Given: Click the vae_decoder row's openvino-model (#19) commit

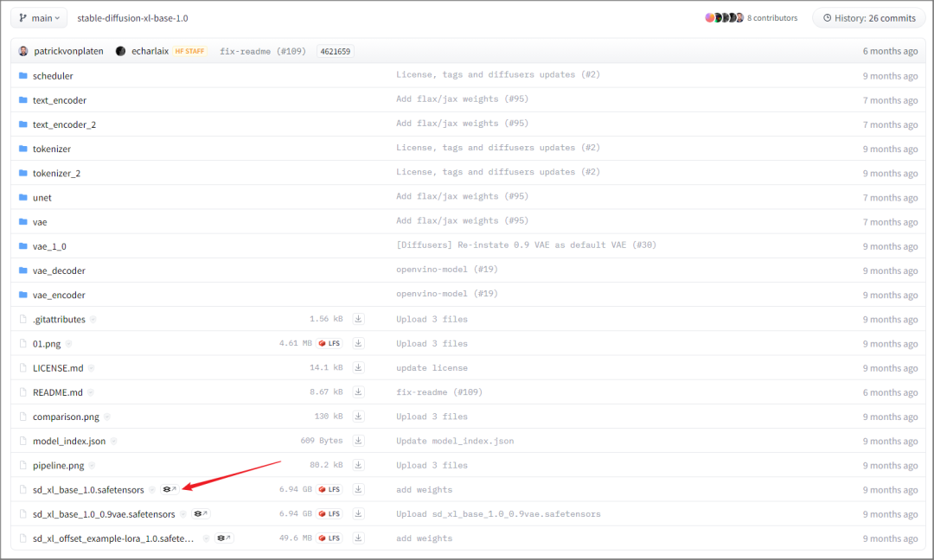Looking at the screenshot, I should [447, 270].
